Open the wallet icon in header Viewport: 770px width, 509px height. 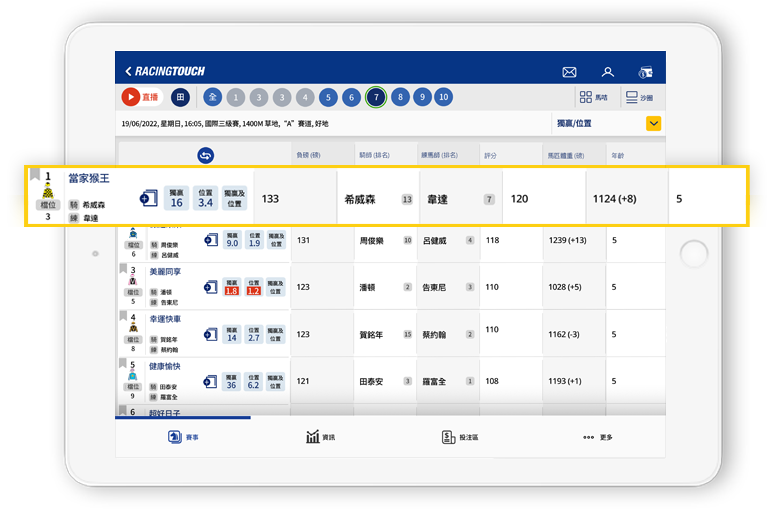tap(645, 72)
